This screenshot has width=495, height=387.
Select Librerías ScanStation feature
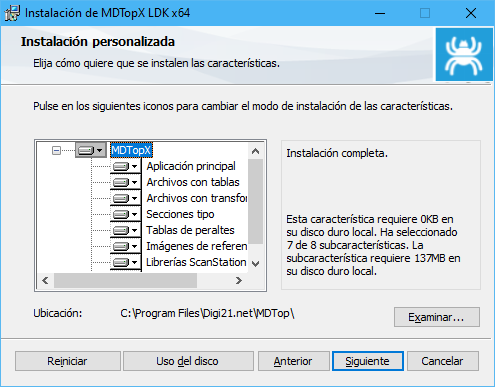click(196, 262)
